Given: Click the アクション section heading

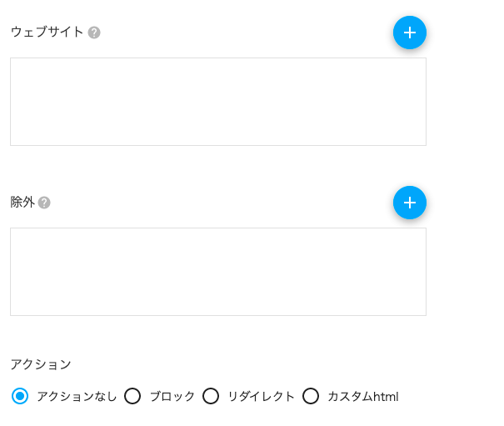Looking at the screenshot, I should tap(41, 364).
